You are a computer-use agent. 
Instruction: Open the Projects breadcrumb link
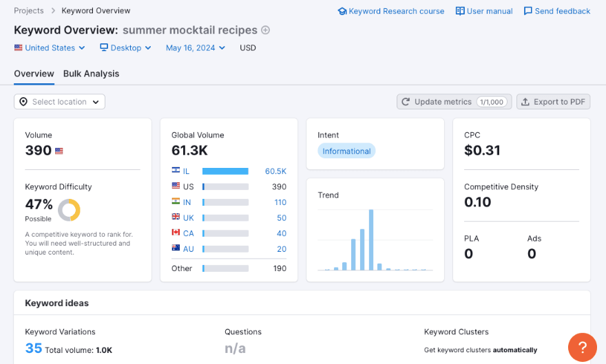[29, 11]
